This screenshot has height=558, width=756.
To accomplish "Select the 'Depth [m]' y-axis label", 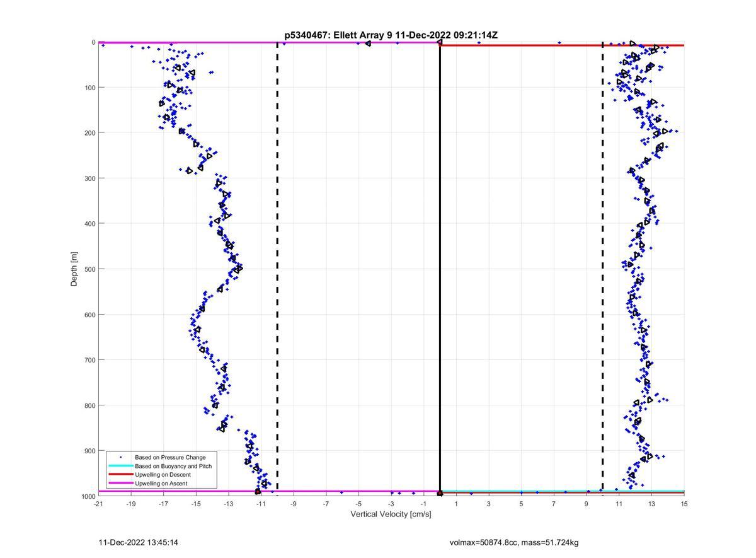I will click(x=74, y=269).
